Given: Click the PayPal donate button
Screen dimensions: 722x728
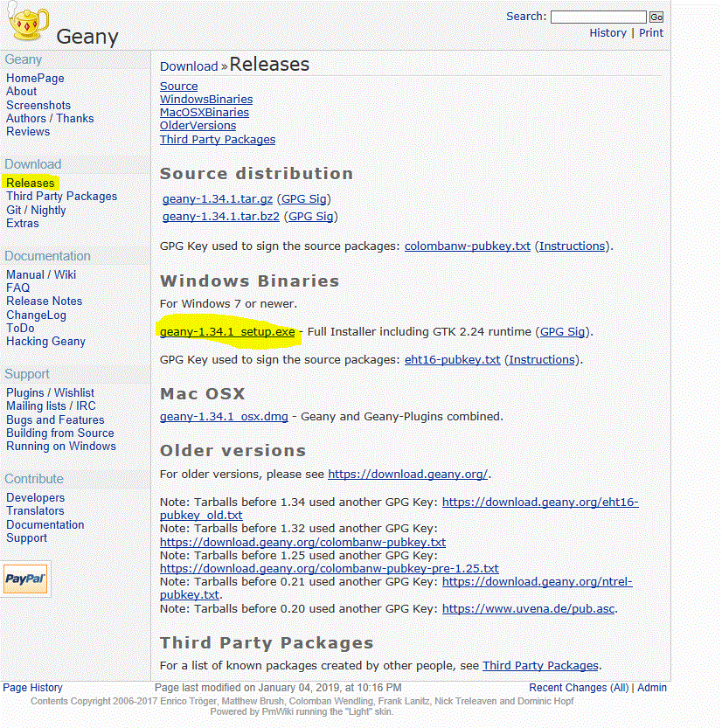Looking at the screenshot, I should (x=25, y=579).
